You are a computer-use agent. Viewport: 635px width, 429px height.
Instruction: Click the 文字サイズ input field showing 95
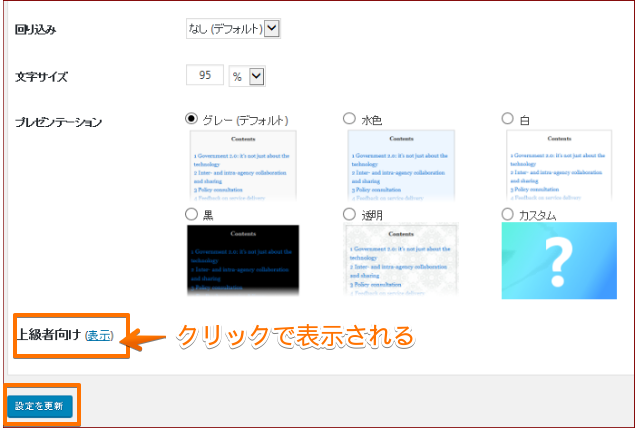pyautogui.click(x=205, y=76)
